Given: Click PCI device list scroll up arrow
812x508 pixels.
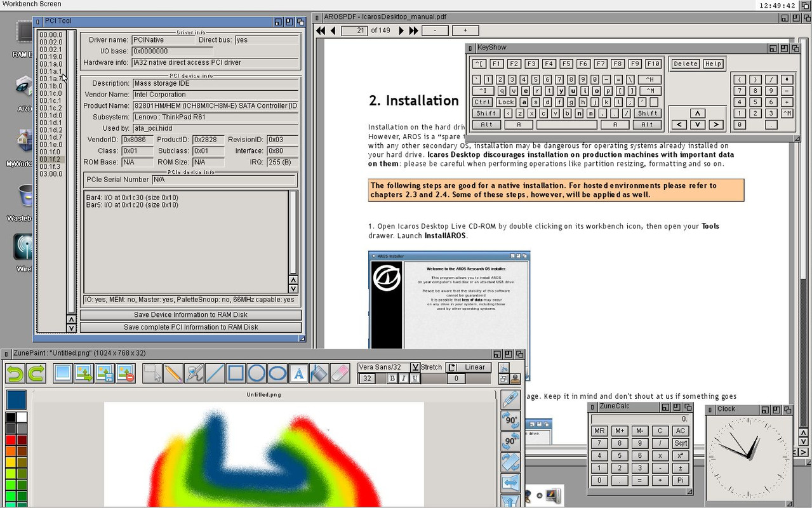Looking at the screenshot, I should click(72, 319).
